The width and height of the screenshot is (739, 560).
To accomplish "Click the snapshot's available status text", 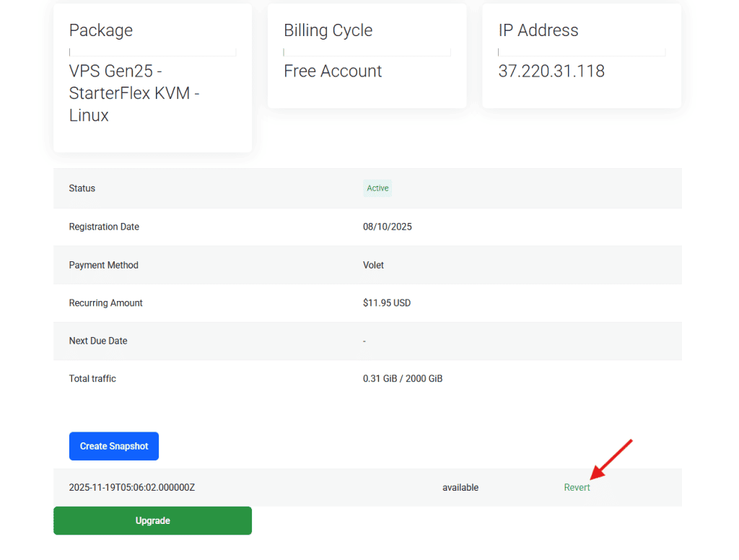I will 460,488.
